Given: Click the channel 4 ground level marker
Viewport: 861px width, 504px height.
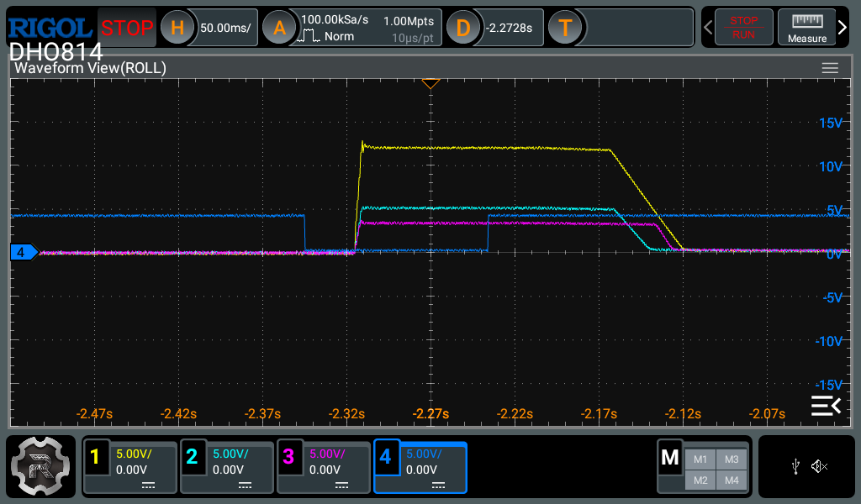Looking at the screenshot, I should (x=24, y=252).
